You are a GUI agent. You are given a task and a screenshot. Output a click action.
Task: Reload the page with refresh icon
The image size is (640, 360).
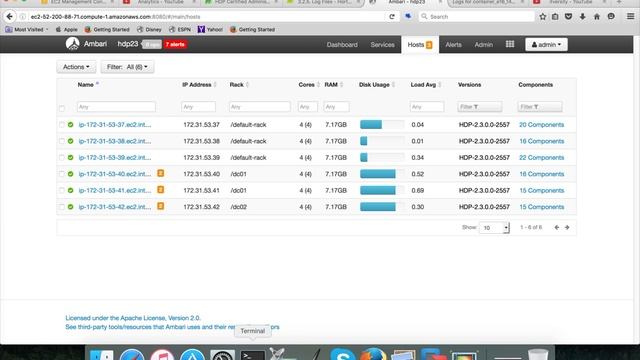click(x=392, y=17)
